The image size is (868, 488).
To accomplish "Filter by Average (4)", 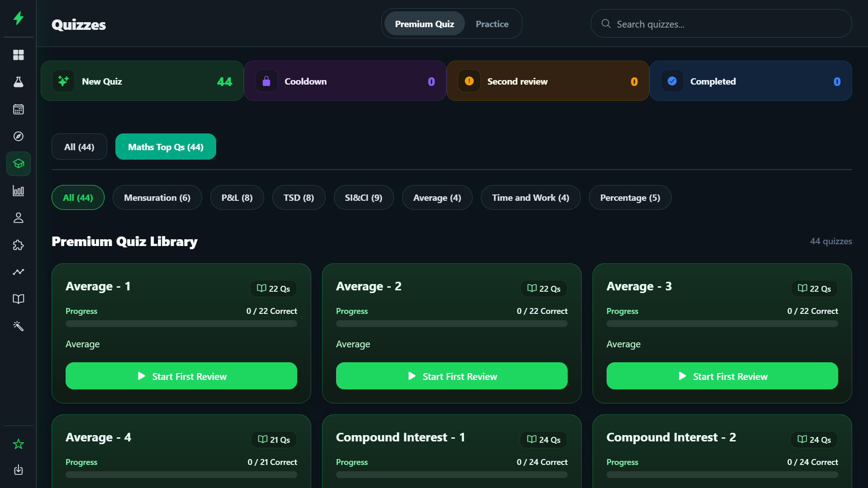I will click(437, 198).
